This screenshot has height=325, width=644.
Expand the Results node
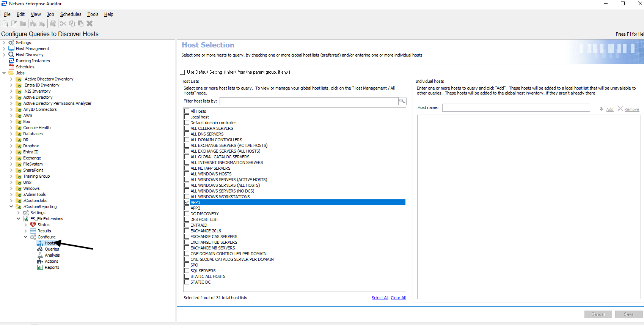26,231
